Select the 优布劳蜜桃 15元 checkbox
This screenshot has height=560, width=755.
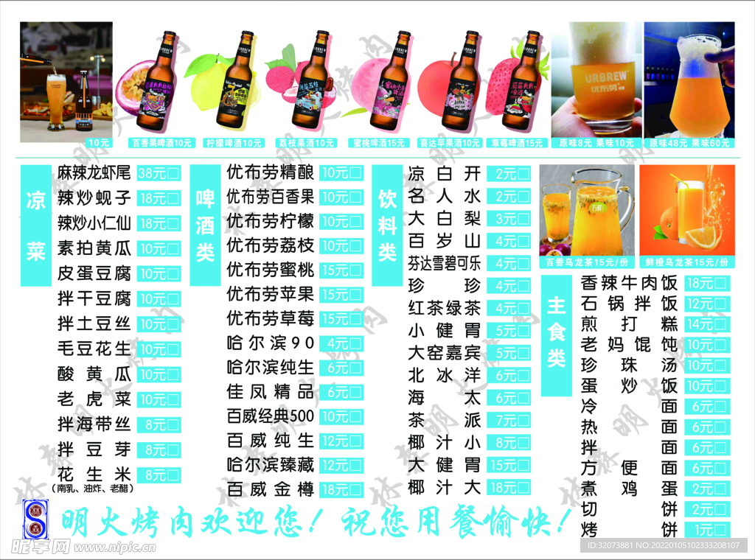[355, 270]
